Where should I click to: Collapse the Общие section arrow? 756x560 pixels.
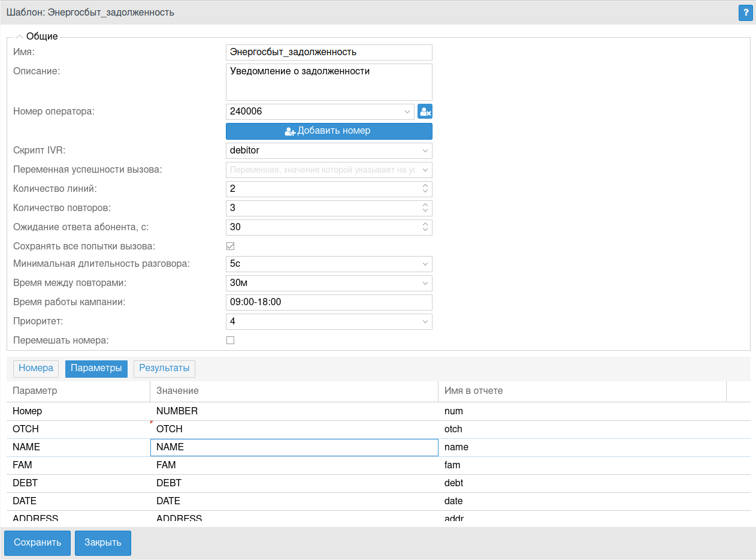(x=19, y=37)
